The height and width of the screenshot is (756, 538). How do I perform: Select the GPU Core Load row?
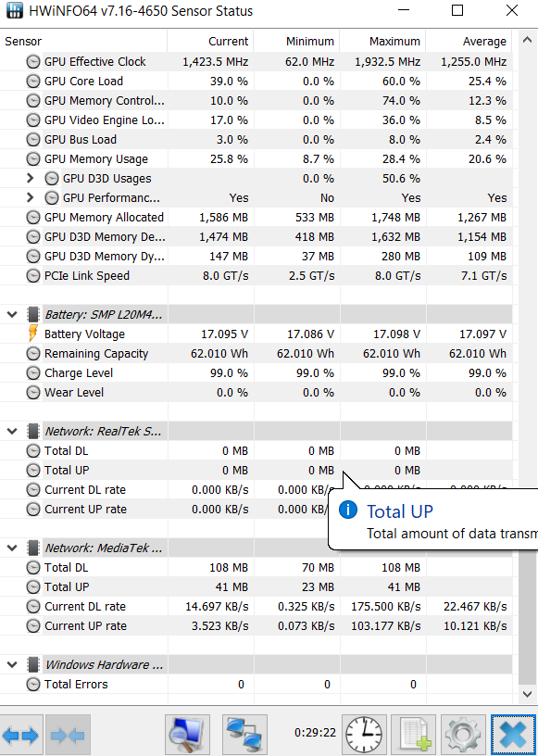point(256,81)
